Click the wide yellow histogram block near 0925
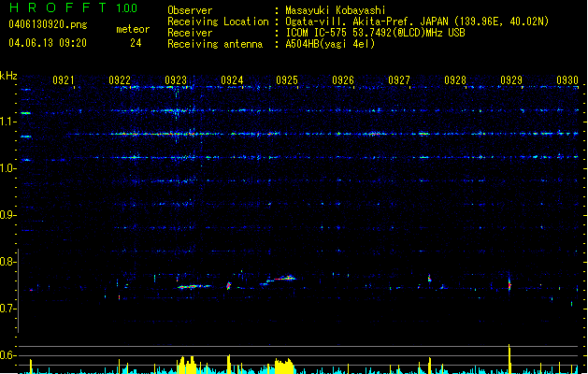Screen dimensions: 588x374 click(284, 367)
